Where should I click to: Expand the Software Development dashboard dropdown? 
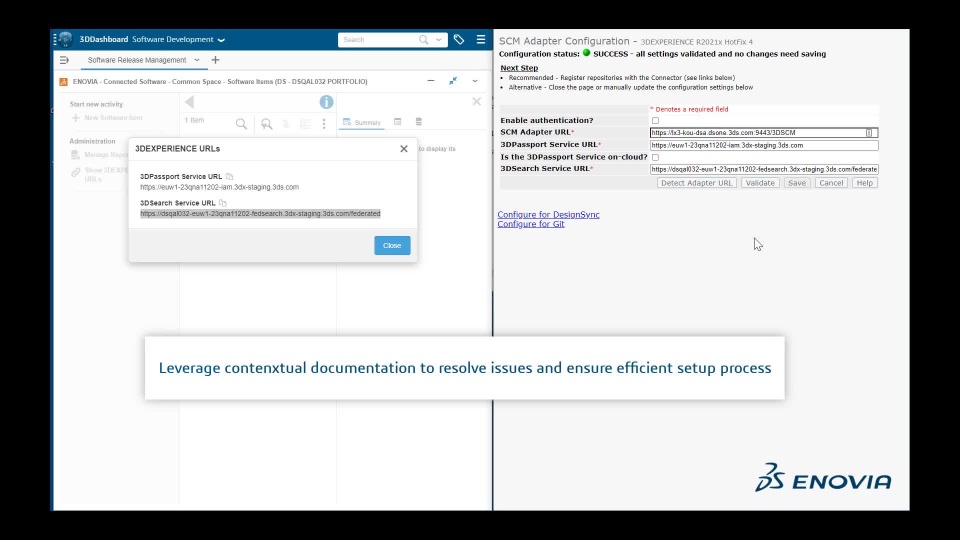pyautogui.click(x=222, y=40)
